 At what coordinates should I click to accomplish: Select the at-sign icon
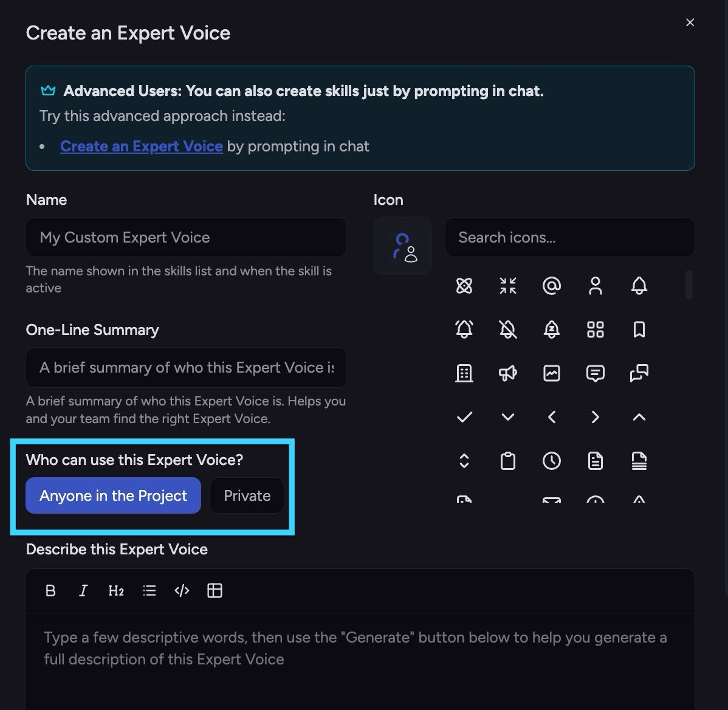click(551, 286)
